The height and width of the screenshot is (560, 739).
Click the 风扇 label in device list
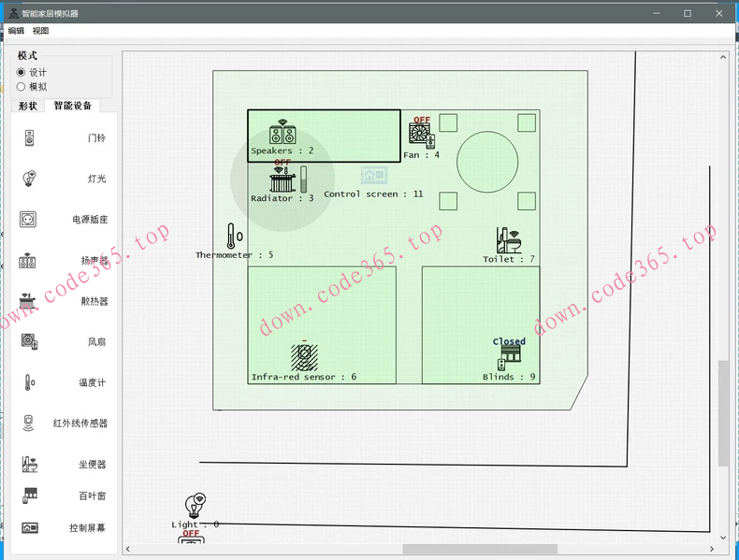point(96,342)
